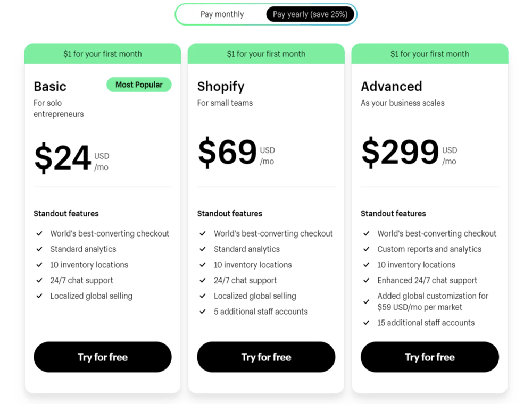
Task: Click the $1 first month banner on Basic
Action: click(x=102, y=54)
